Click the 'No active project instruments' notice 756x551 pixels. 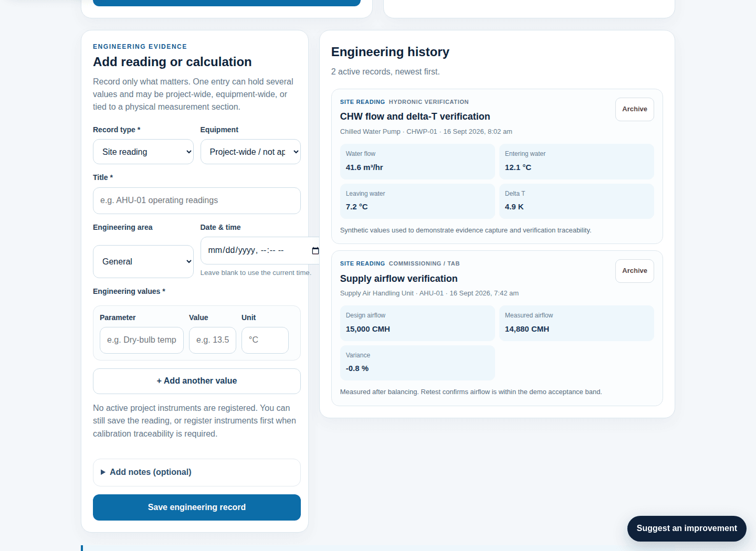click(195, 421)
